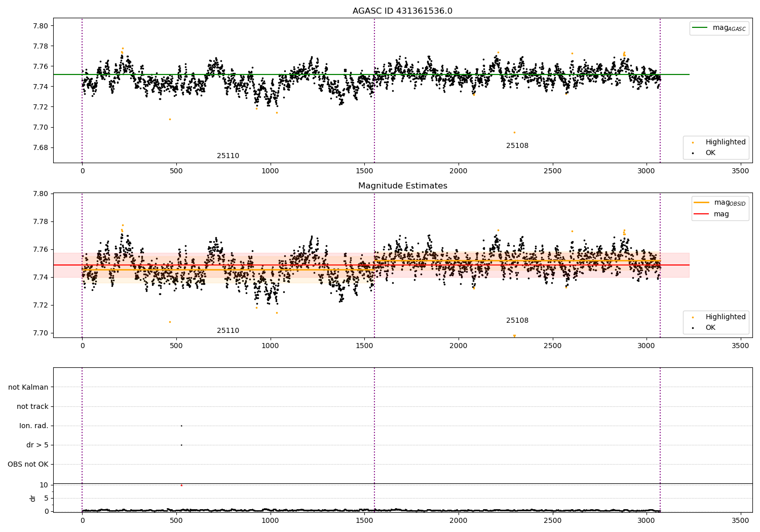Click the 25108 label in the Magnitude Estimates plot
The image size is (760, 532).
coord(517,321)
